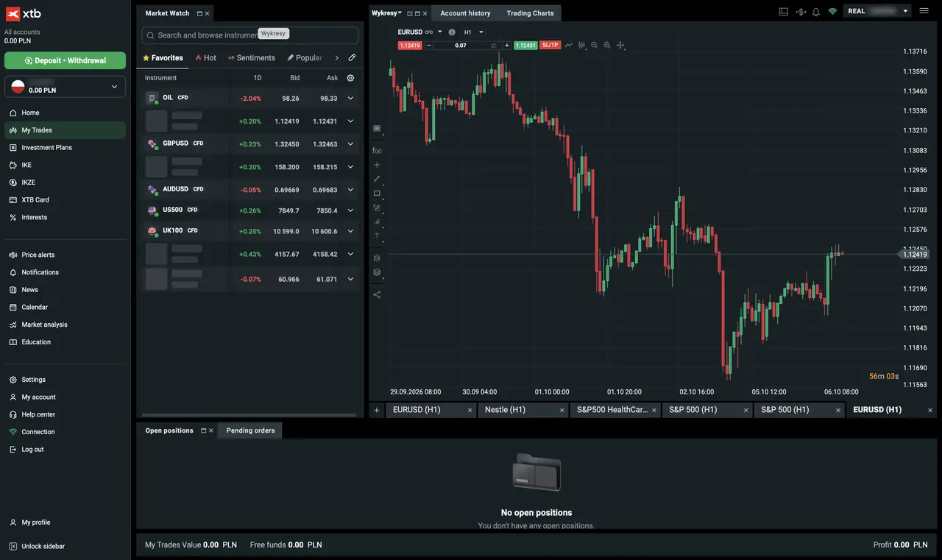Viewport: 942px width, 560px height.
Task: Click the green buy price 1.12431 button
Action: 525,45
